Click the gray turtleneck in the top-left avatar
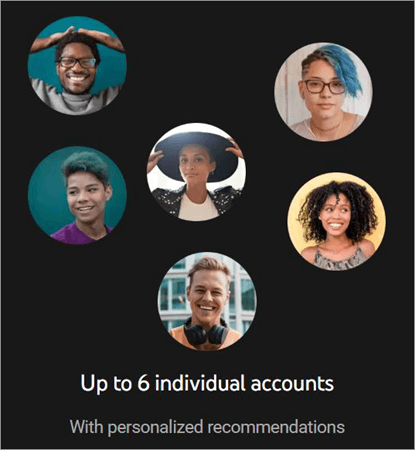 75,100
